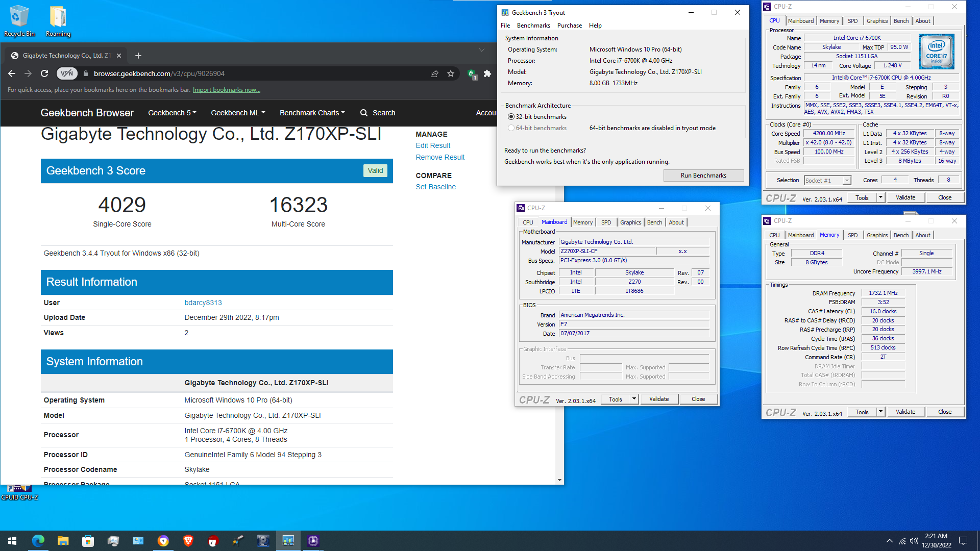Go to Geekbench Browser home
The width and height of the screenshot is (980, 551).
[87, 113]
